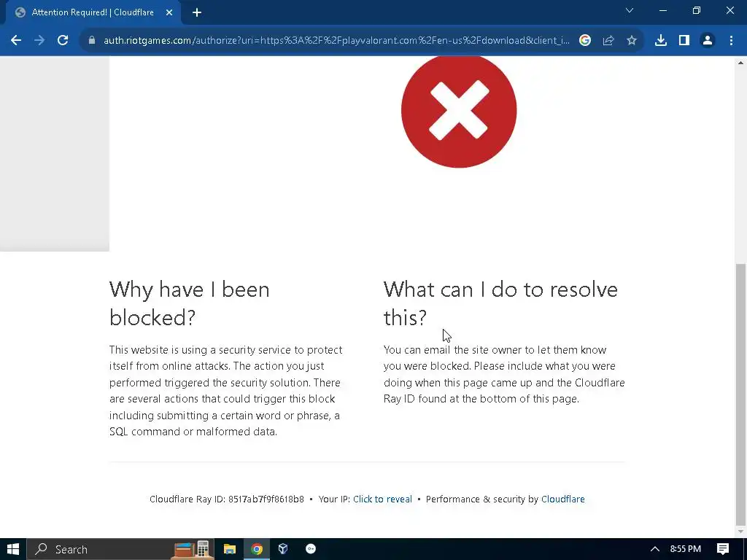Viewport: 747px width, 560px height.
Task: Close the Attention Required Cloudflare tab
Action: click(x=169, y=13)
